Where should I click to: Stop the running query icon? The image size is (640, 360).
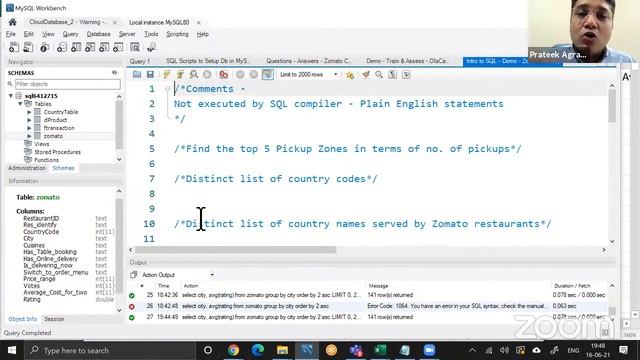click(207, 74)
